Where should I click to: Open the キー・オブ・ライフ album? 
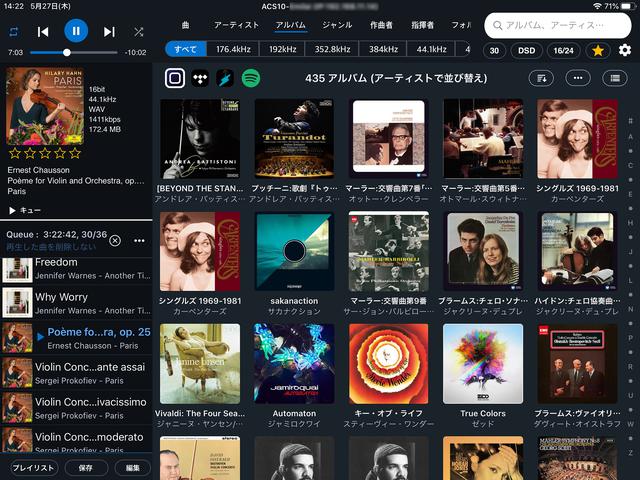pyautogui.click(x=389, y=364)
